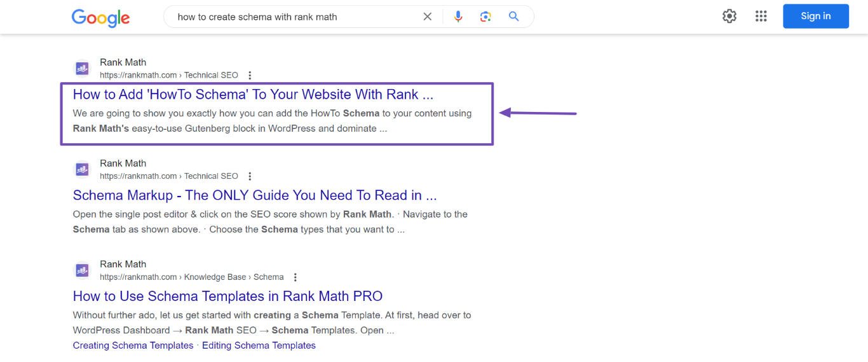
Task: Click Rank Math favicon of Schema Templates result
Action: (x=82, y=270)
